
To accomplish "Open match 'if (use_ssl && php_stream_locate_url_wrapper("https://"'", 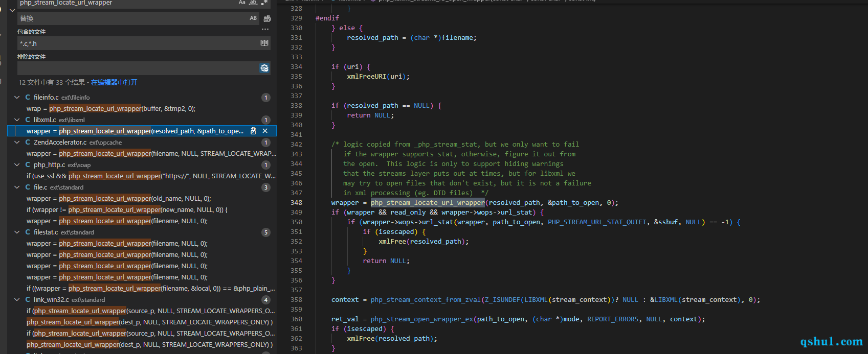I will point(151,176).
